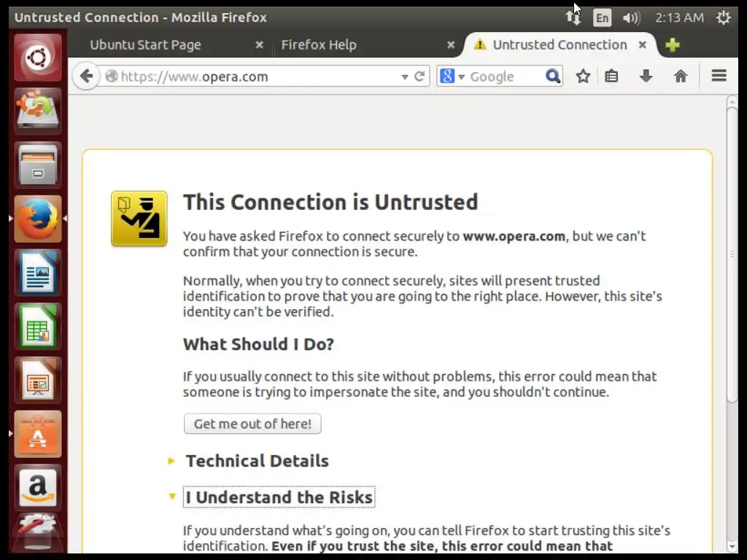Close the Firefox Help tab
747x560 pixels.
pyautogui.click(x=451, y=44)
